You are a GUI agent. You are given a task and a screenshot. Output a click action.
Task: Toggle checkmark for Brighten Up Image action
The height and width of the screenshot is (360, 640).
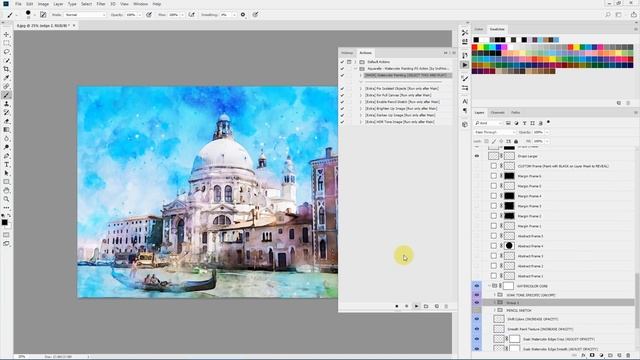pyautogui.click(x=342, y=109)
